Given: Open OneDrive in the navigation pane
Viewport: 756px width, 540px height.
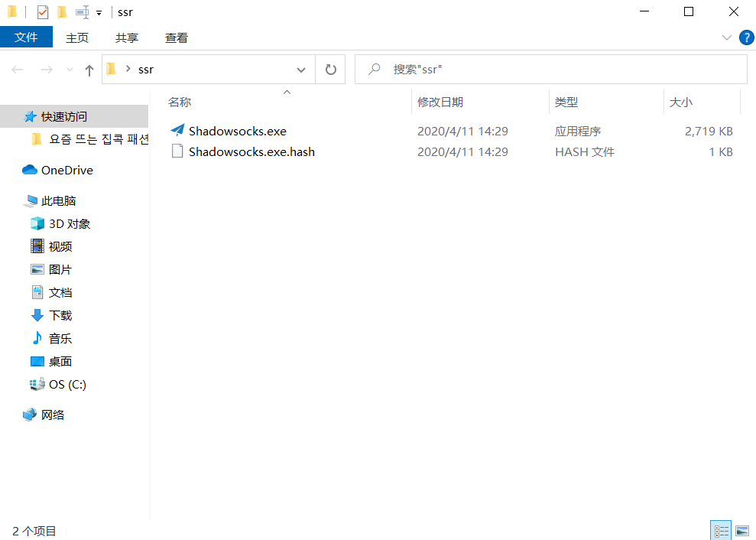Looking at the screenshot, I should [67, 171].
